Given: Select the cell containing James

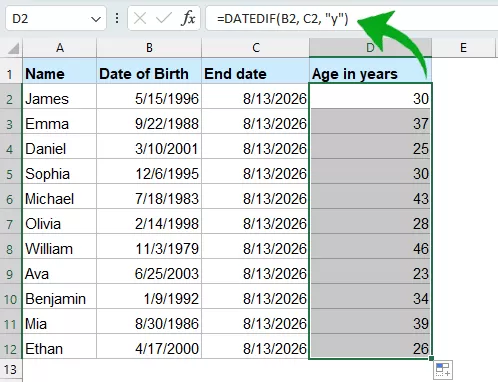Looking at the screenshot, I should point(60,96).
